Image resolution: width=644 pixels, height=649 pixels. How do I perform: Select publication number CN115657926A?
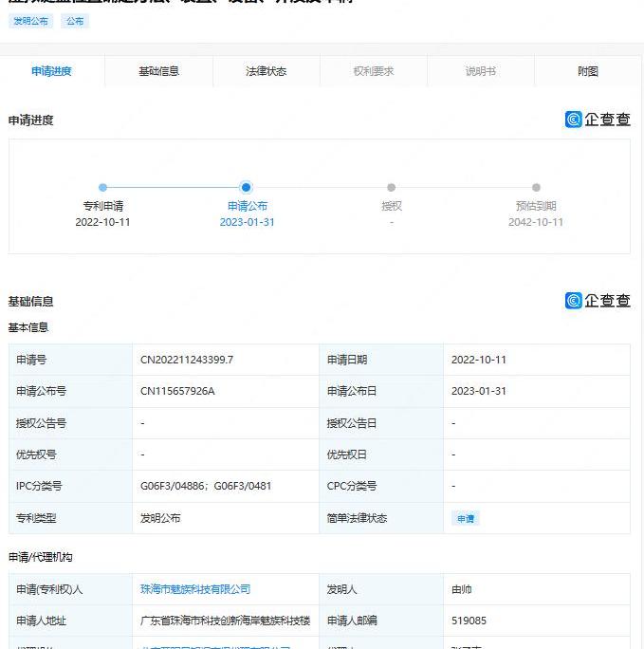[177, 391]
